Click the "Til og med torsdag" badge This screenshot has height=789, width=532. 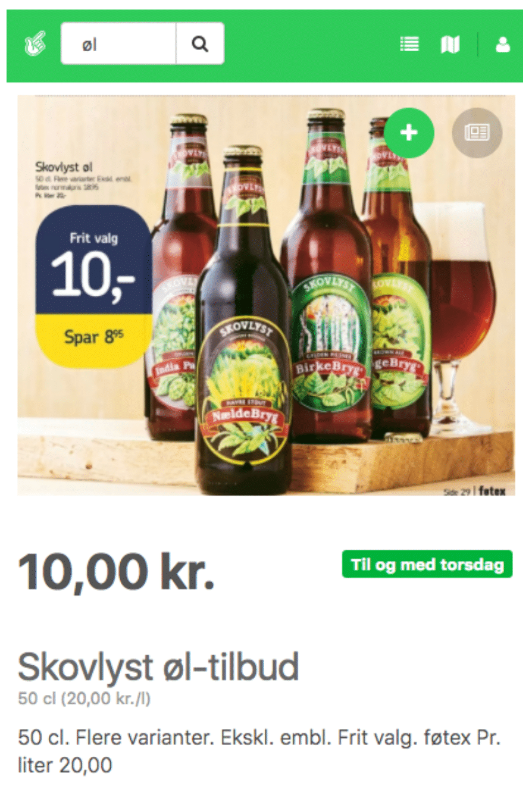pos(427,564)
